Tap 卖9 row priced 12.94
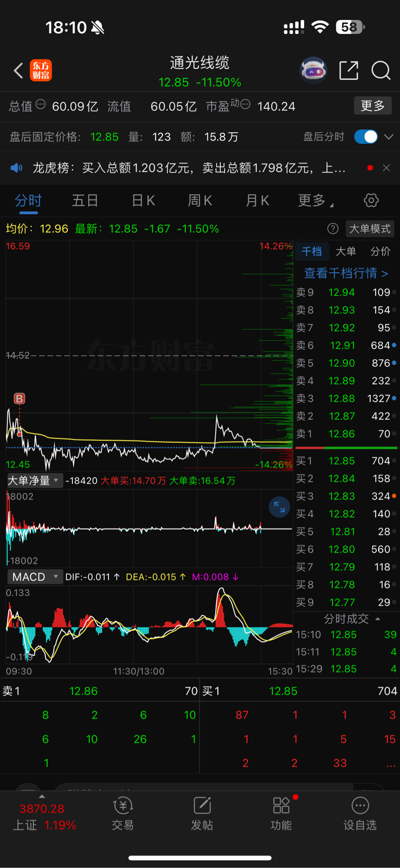This screenshot has height=868, width=400. click(346, 292)
